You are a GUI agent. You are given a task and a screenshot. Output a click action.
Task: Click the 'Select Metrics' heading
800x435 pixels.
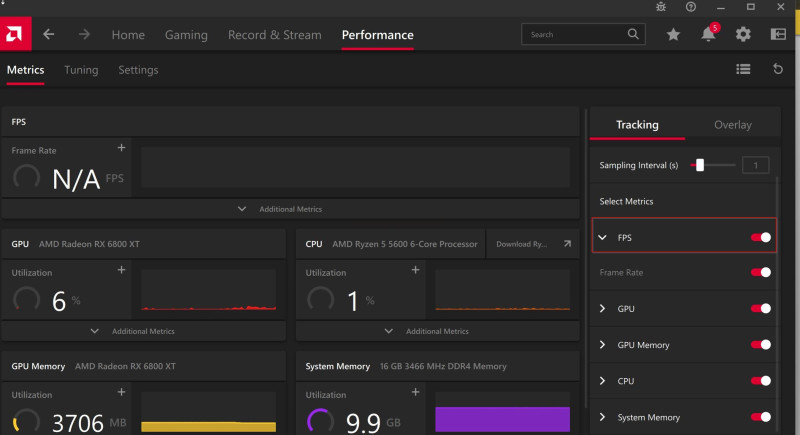click(626, 201)
